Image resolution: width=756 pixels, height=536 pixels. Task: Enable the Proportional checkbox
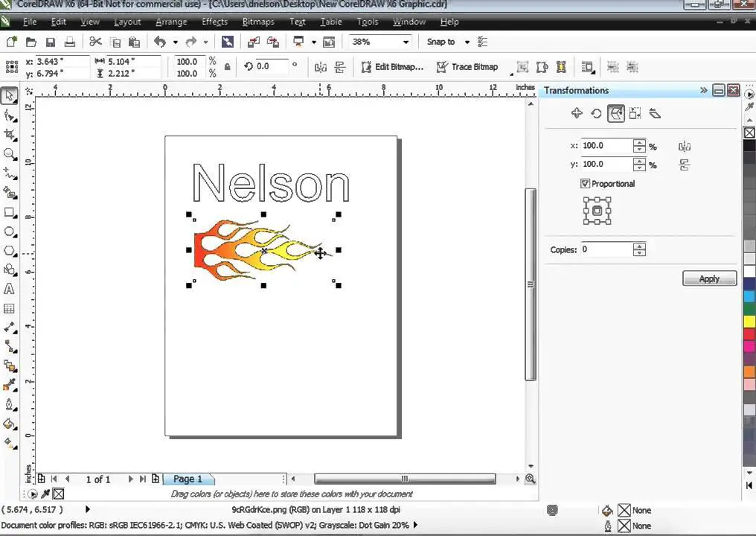click(585, 183)
